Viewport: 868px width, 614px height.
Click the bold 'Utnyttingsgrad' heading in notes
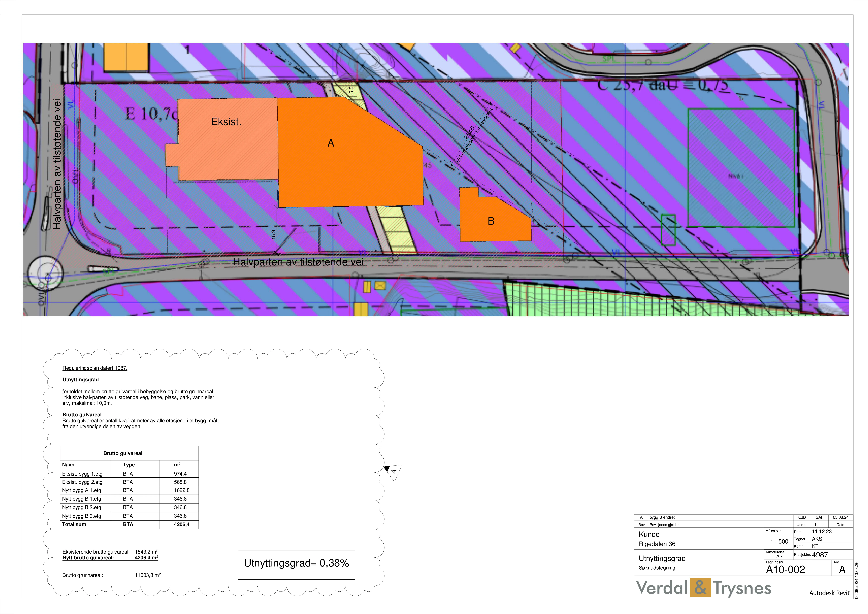pyautogui.click(x=80, y=380)
